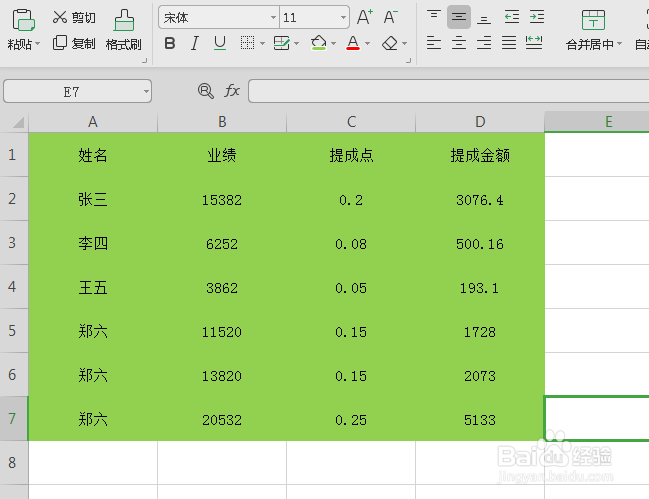Click the Clear eraser icon
This screenshot has height=499, width=649.
pos(390,43)
